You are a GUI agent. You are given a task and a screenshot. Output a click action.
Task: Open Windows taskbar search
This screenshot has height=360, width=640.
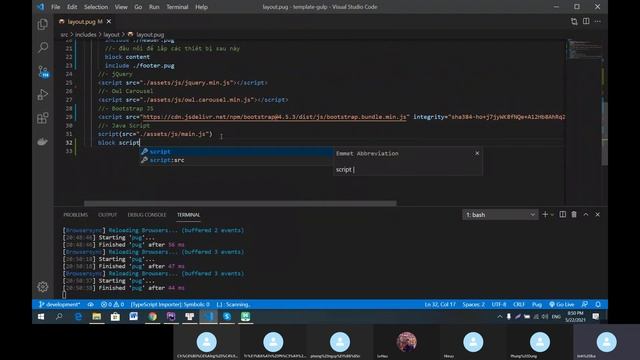(x=59, y=317)
